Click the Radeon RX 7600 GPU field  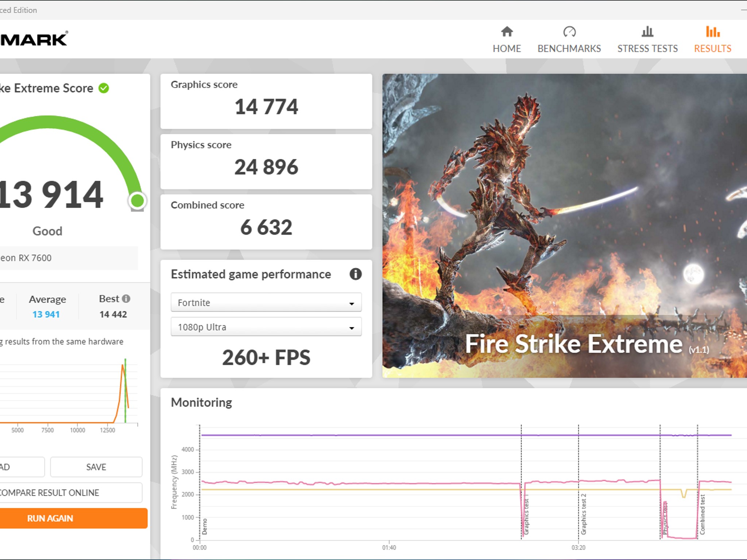pyautogui.click(x=69, y=258)
